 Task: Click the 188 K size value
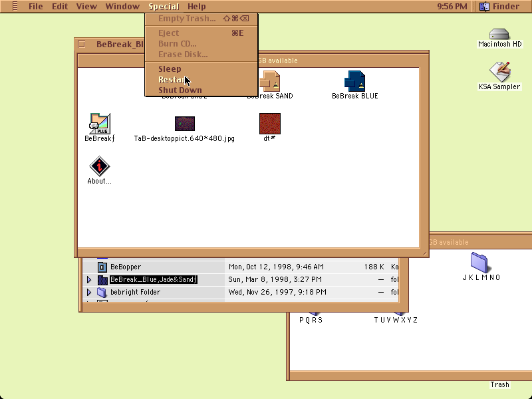pos(374,267)
